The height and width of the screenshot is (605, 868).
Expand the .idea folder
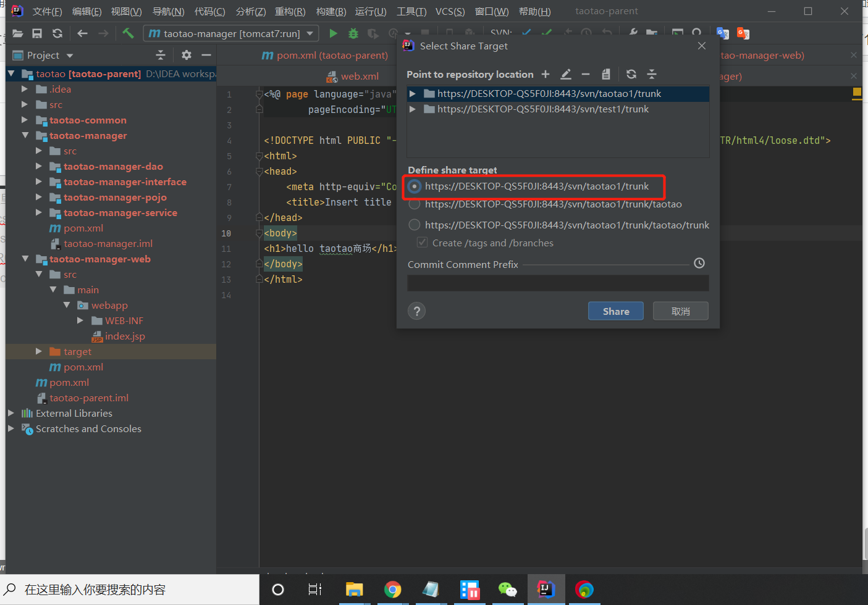(25, 89)
